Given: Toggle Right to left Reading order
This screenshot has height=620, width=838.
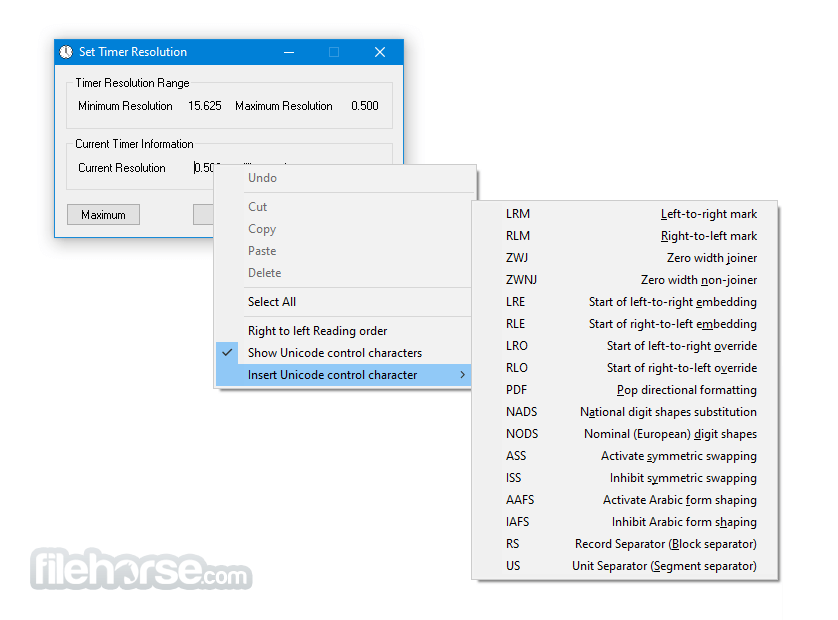Looking at the screenshot, I should [344, 331].
